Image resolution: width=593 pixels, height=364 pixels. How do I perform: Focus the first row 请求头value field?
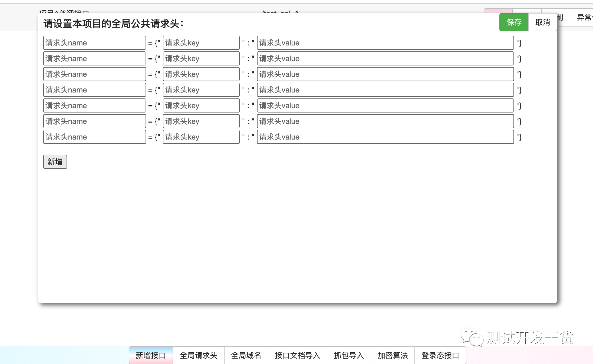[x=386, y=43]
